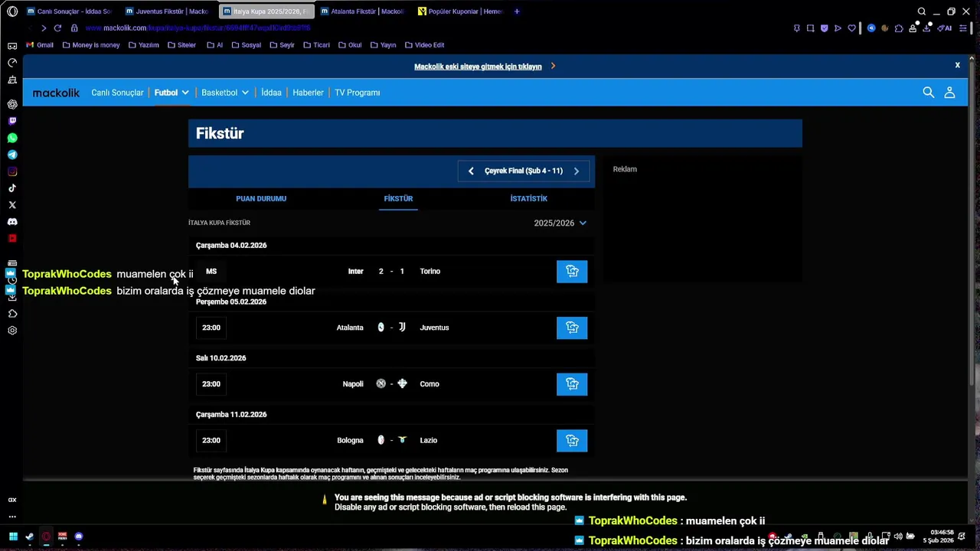Open the 2025/2026 season dropdown
Viewport: 980px width, 551px height.
[560, 223]
